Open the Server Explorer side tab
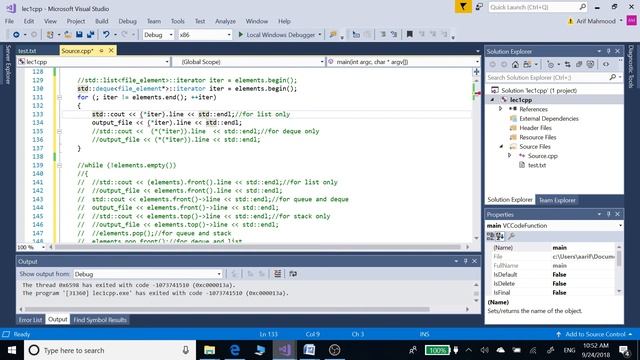Image resolution: width=640 pixels, height=360 pixels. point(8,64)
